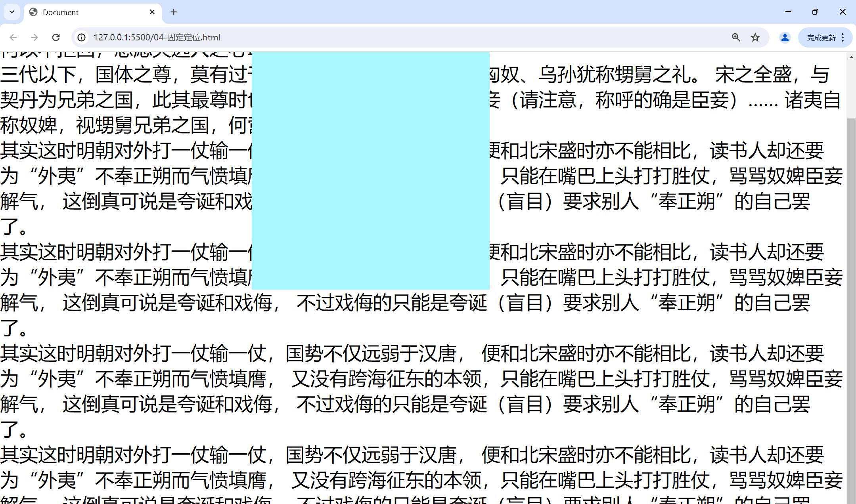Open the zoom magnifier in address bar
The width and height of the screenshot is (856, 504).
click(x=736, y=37)
